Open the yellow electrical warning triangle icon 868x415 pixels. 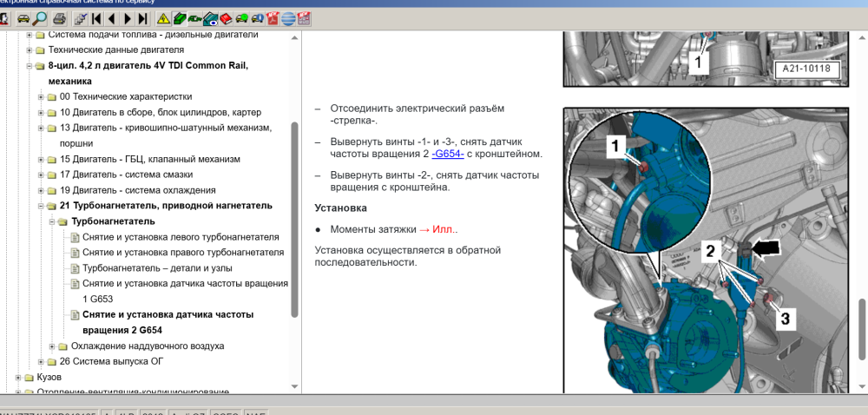(163, 19)
